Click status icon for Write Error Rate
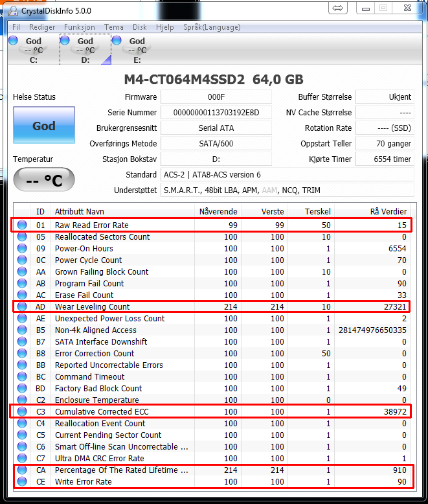428x504 pixels. point(22,481)
